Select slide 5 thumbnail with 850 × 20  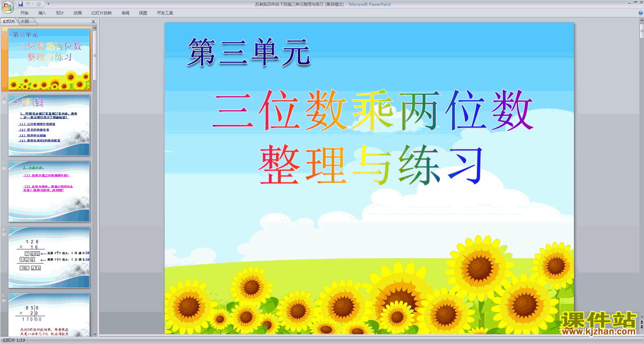(49, 315)
